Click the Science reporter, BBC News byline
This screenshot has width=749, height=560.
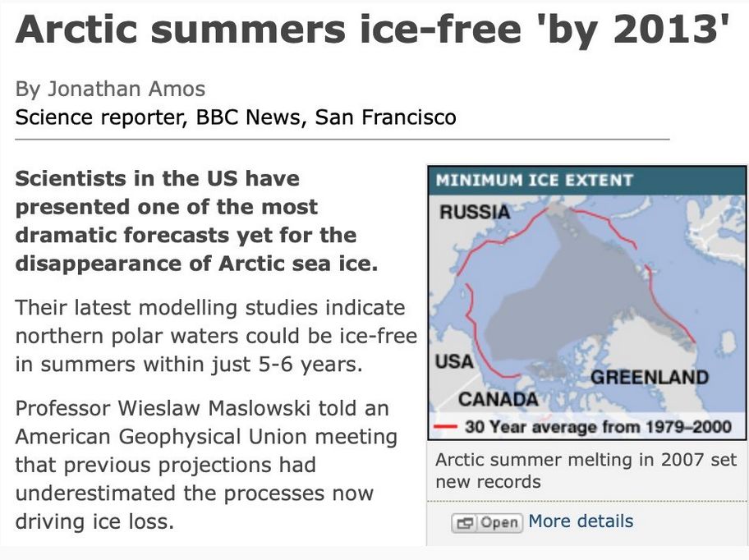pyautogui.click(x=236, y=117)
